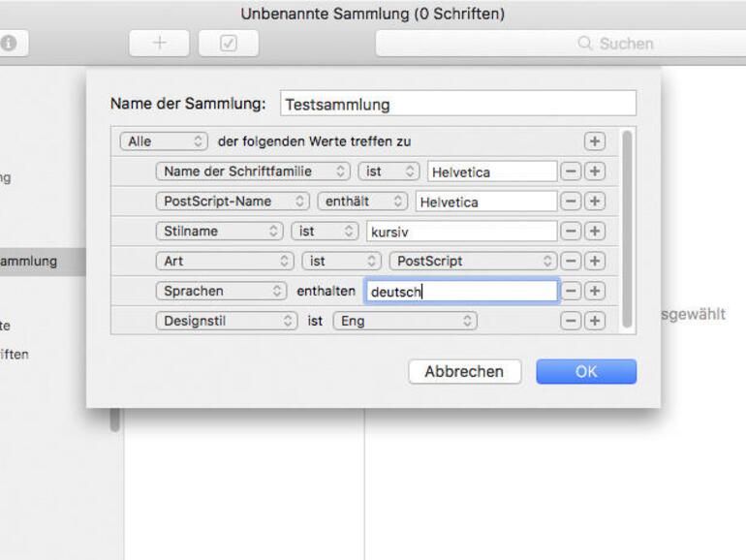Open the Eng design style dropdown
Viewport: 746px width, 560px height.
(x=405, y=321)
